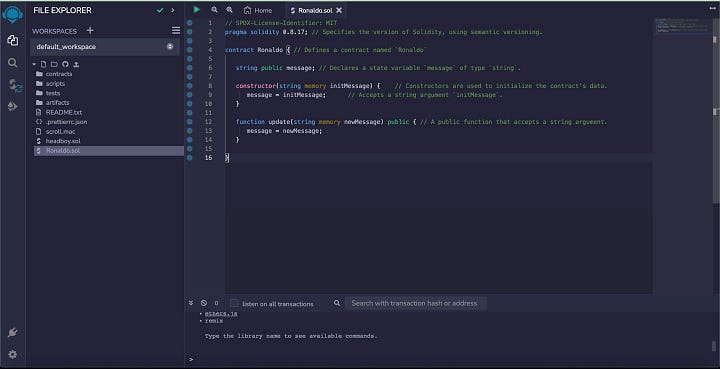Switch to the Home tab
Screen dimensions: 720x369
click(x=258, y=10)
